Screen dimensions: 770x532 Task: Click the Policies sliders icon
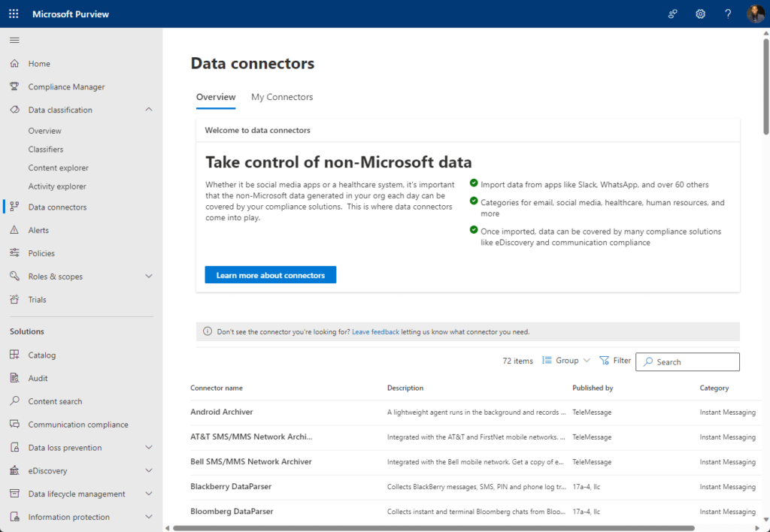click(15, 252)
